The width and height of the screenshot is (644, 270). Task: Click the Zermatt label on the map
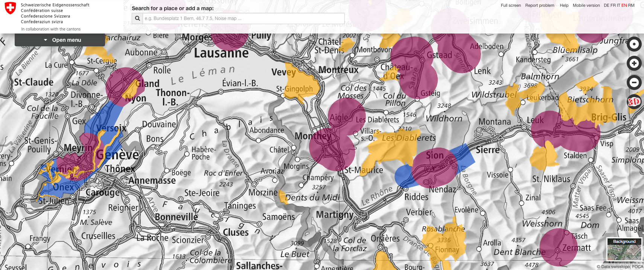pyautogui.click(x=577, y=248)
